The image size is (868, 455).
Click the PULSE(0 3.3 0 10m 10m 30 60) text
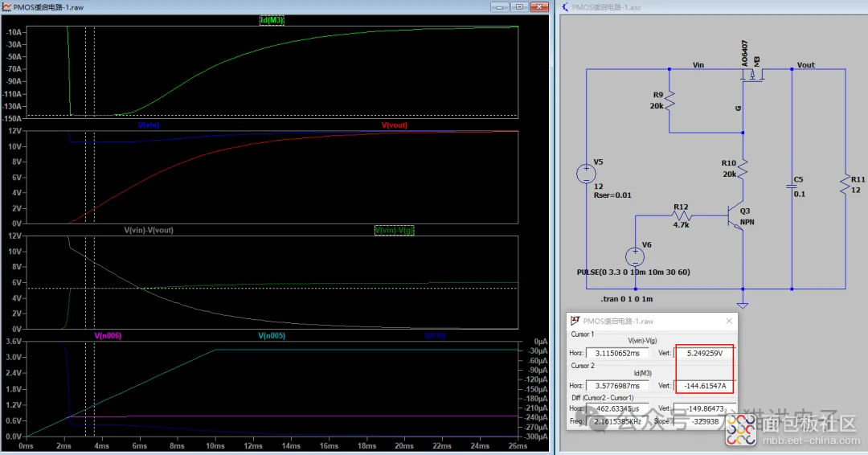633,272
